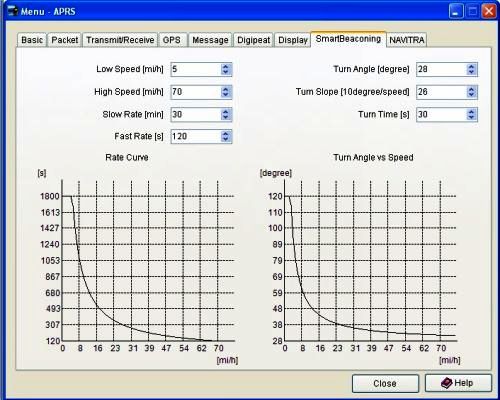
Task: Click the 1613 label on Rate Curve axis
Action: (x=50, y=212)
